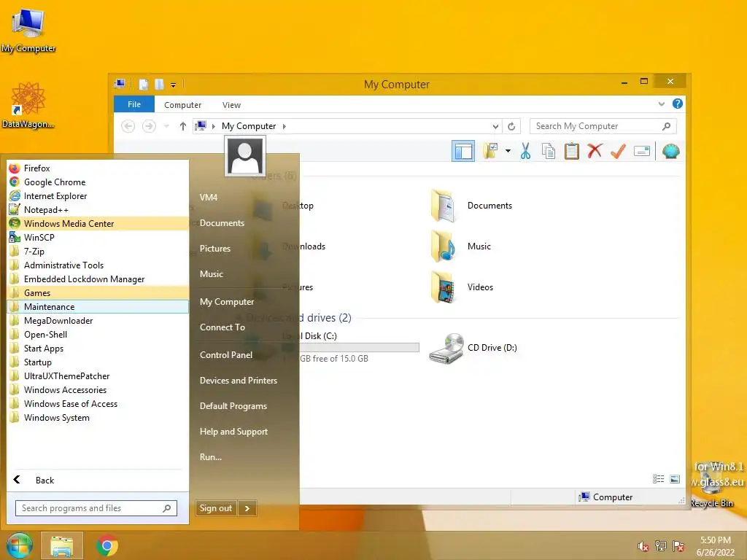Viewport: 747px width, 560px height.
Task: Toggle the navigation pane toolbar button
Action: click(463, 152)
